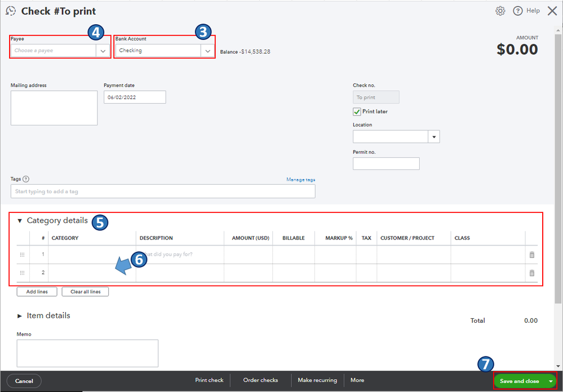Image resolution: width=563 pixels, height=392 pixels.
Task: Click the Payment date field
Action: point(135,97)
